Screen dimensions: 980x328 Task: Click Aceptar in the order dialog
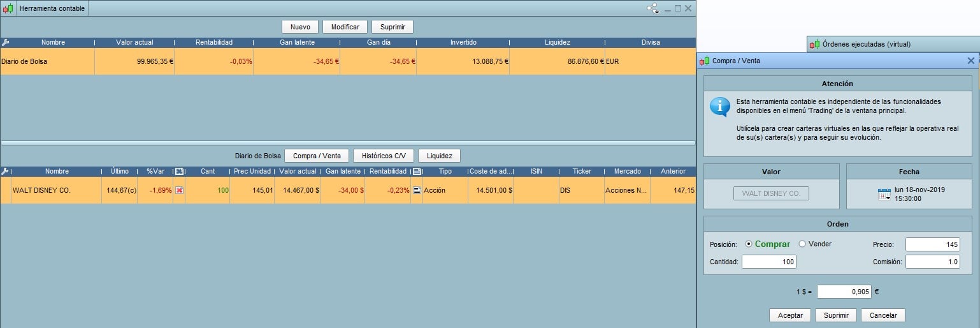pyautogui.click(x=790, y=315)
